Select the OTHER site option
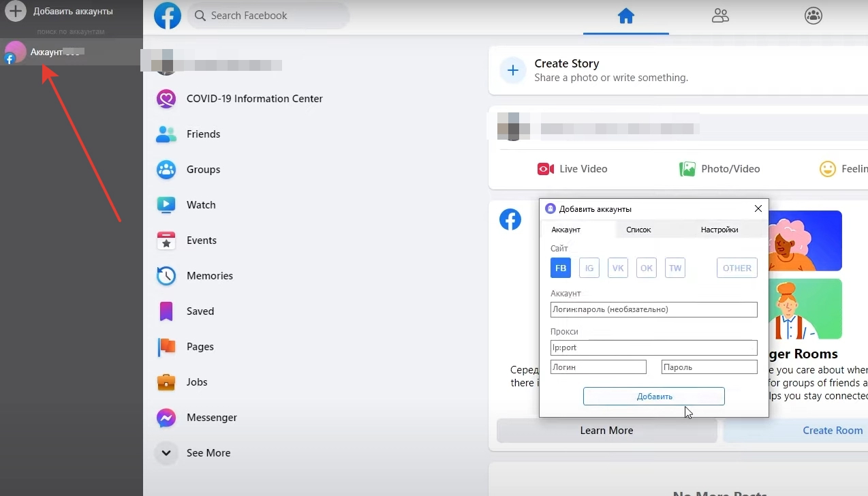Viewport: 868px width, 496px height. tap(737, 268)
